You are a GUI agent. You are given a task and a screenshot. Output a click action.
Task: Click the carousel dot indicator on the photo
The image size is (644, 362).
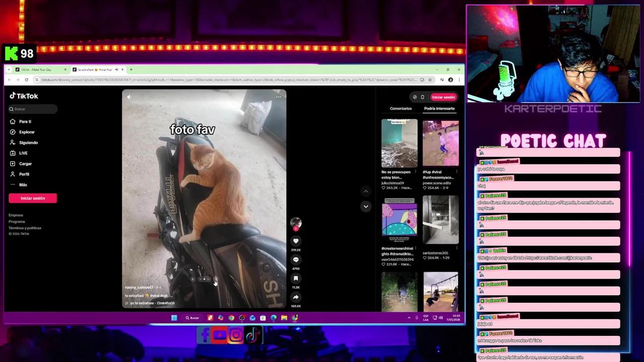click(x=204, y=279)
